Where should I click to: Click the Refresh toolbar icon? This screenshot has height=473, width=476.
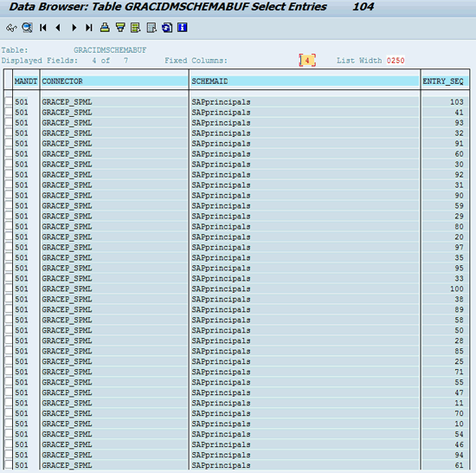pyautogui.click(x=167, y=28)
